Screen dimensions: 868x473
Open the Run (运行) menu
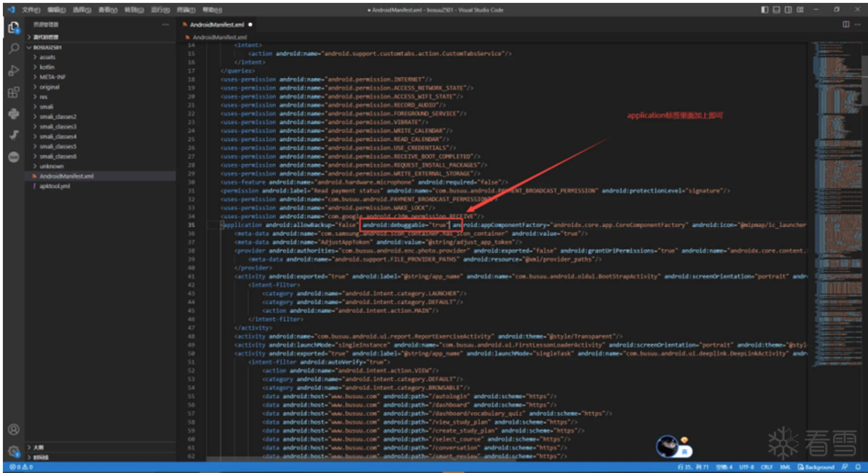[x=160, y=10]
